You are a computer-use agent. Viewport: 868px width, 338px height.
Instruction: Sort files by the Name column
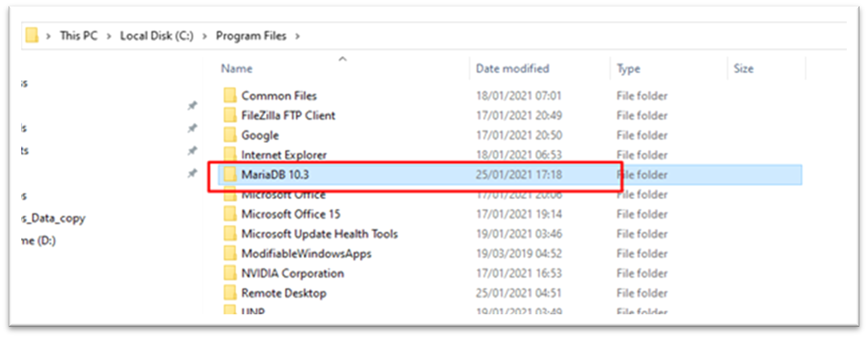pyautogui.click(x=237, y=68)
